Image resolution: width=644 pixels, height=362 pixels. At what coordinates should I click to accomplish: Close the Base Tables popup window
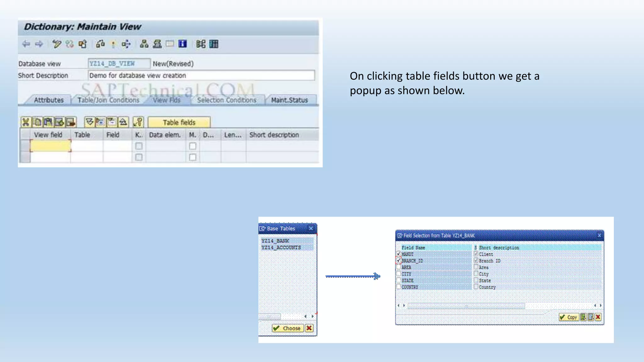(311, 228)
